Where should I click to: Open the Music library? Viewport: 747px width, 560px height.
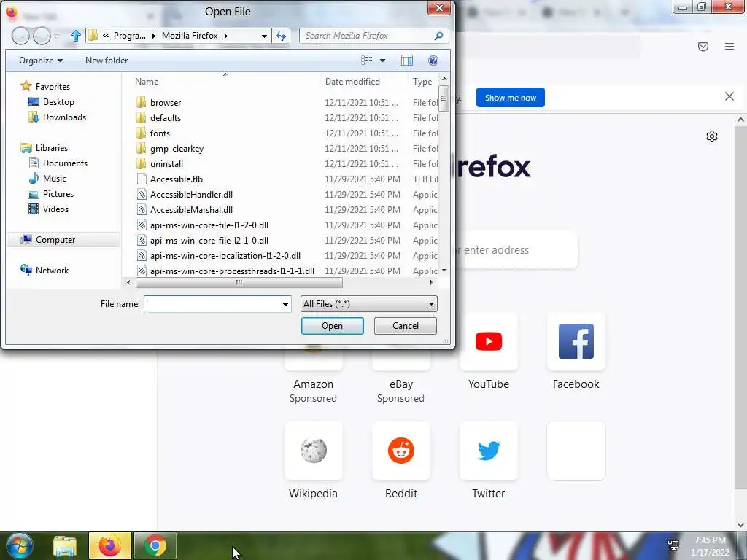point(54,178)
